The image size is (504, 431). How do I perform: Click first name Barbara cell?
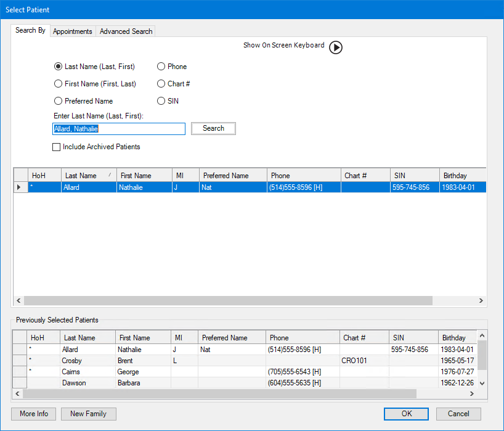coord(143,383)
